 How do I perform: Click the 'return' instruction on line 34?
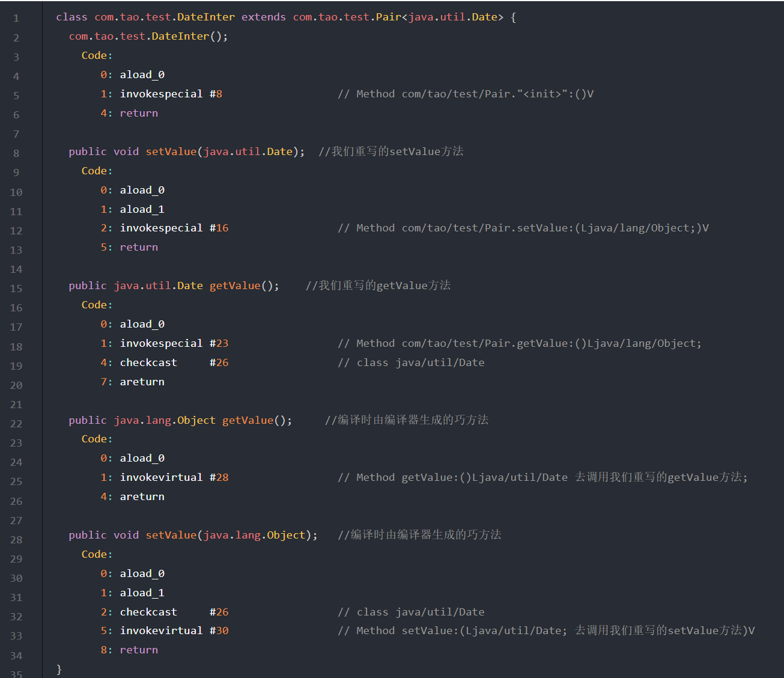point(139,650)
